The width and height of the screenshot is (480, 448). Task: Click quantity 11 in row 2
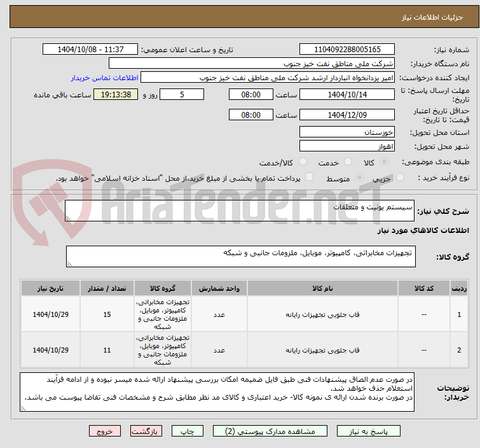(107, 350)
